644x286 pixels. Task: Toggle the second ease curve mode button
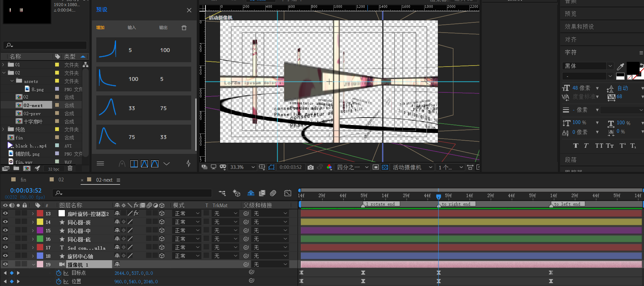tap(144, 164)
